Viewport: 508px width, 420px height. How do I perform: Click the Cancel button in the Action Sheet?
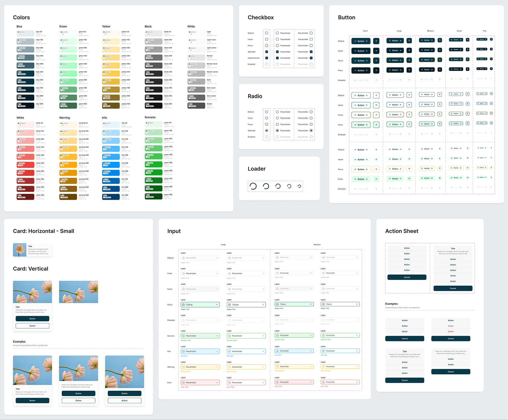[x=407, y=277]
